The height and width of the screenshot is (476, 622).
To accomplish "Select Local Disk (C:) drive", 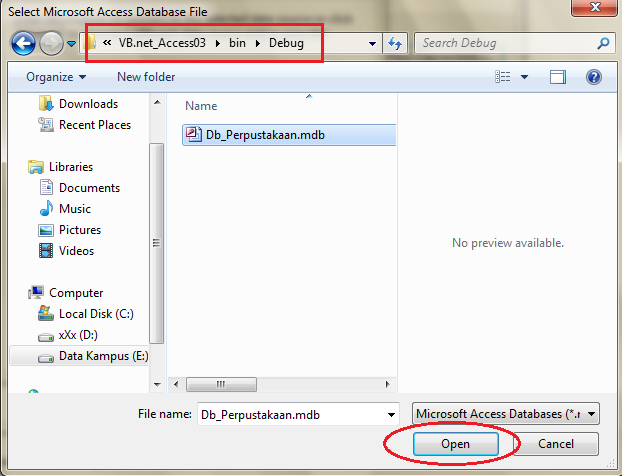I will point(96,314).
